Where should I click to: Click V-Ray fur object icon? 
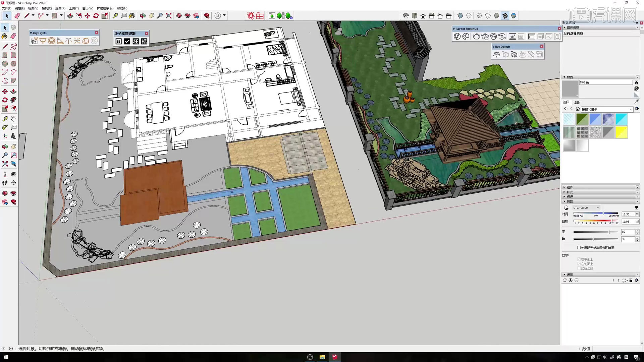(x=523, y=54)
